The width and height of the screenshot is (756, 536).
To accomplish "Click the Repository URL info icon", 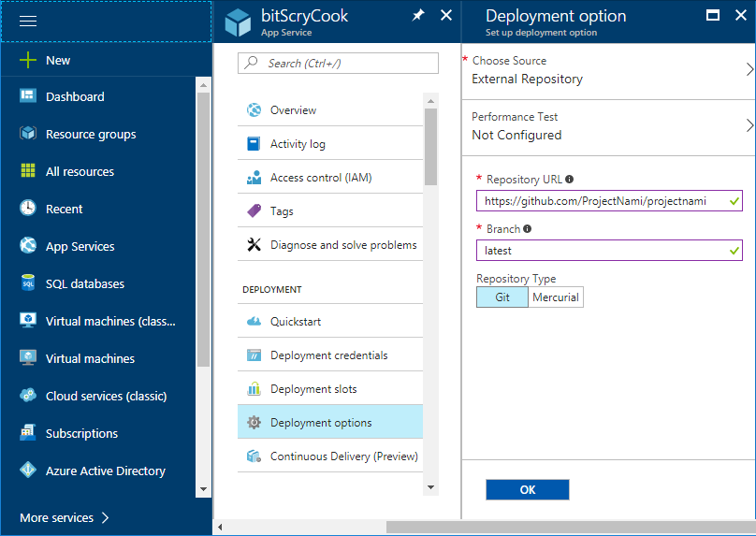I will pos(570,180).
